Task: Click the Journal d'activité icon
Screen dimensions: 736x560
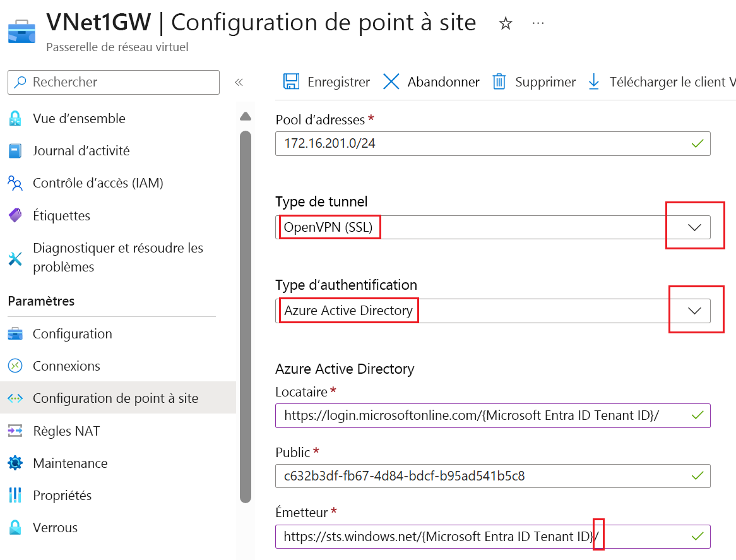Action: (x=15, y=151)
